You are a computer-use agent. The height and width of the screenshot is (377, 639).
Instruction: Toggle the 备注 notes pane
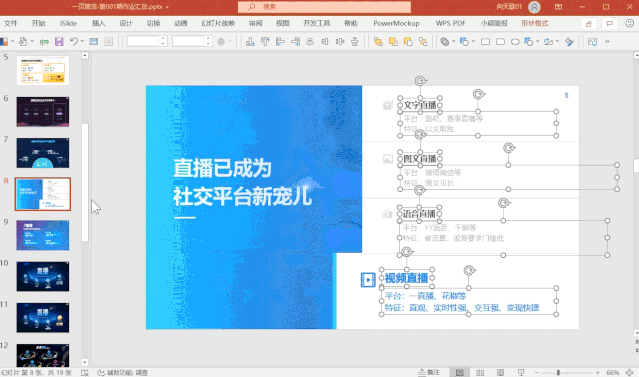pyautogui.click(x=429, y=373)
